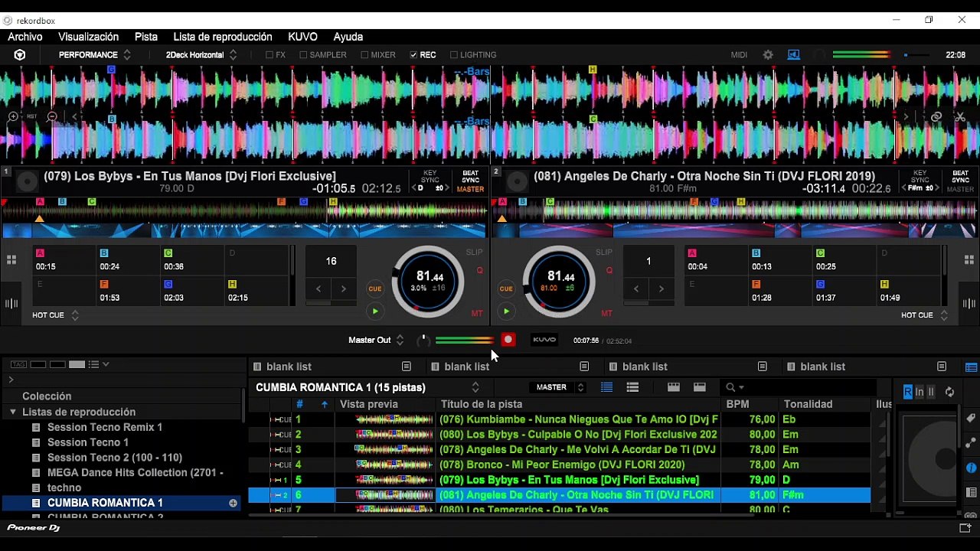
Task: Toggle Quantize Q on deck 1
Action: [x=480, y=270]
